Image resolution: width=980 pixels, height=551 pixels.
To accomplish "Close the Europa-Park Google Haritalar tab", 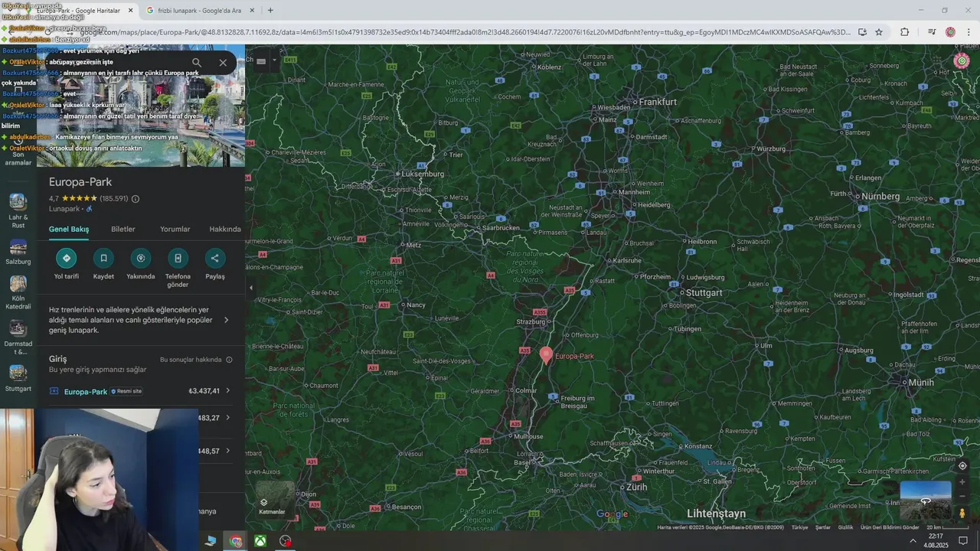I will point(130,11).
